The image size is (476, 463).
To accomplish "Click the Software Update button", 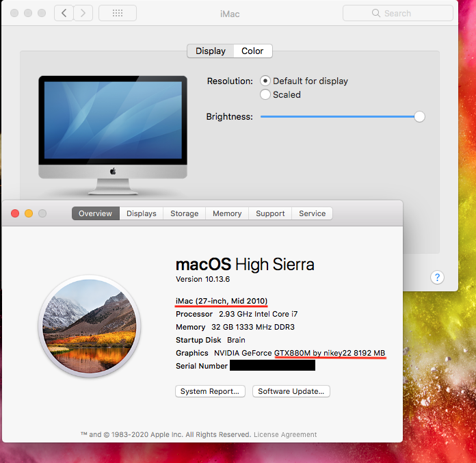I will (x=291, y=391).
